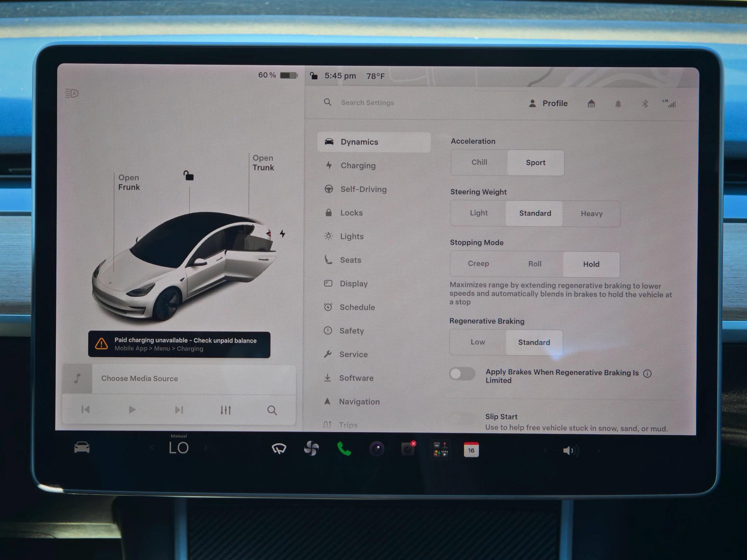Search media with magnifier icon
The height and width of the screenshot is (560, 747).
tap(272, 410)
